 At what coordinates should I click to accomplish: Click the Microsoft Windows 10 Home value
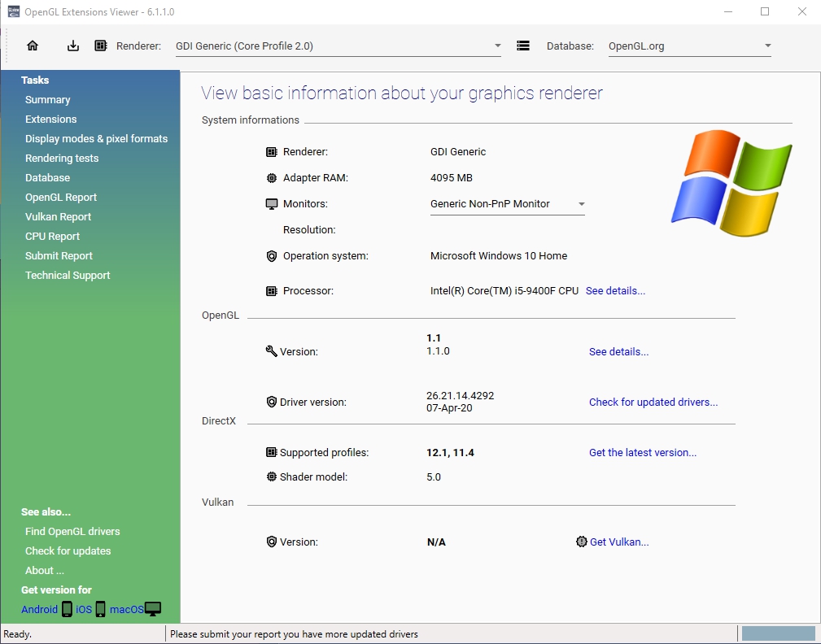pos(499,256)
